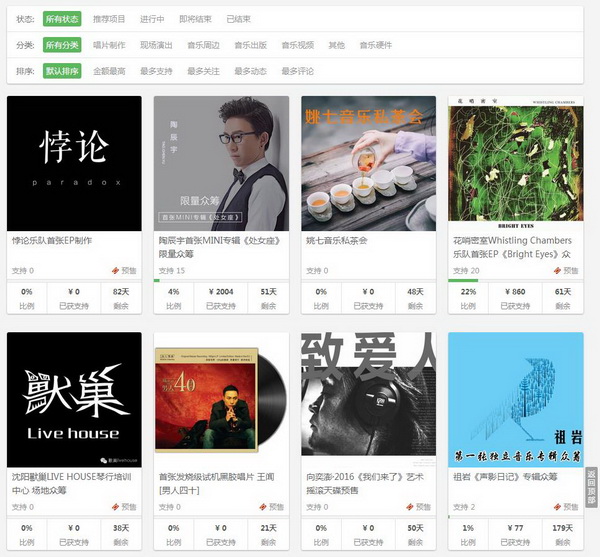Click 4% ratio on 陶辰宇 card
The width and height of the screenshot is (600, 557).
(173, 292)
